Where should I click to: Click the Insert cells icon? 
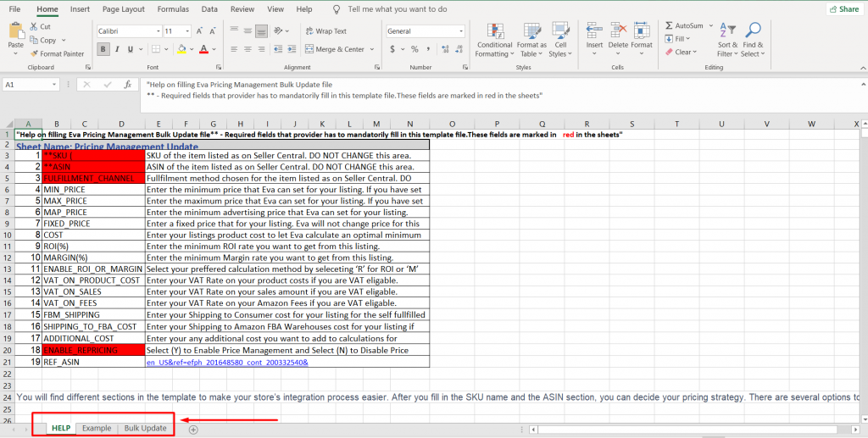pyautogui.click(x=594, y=31)
